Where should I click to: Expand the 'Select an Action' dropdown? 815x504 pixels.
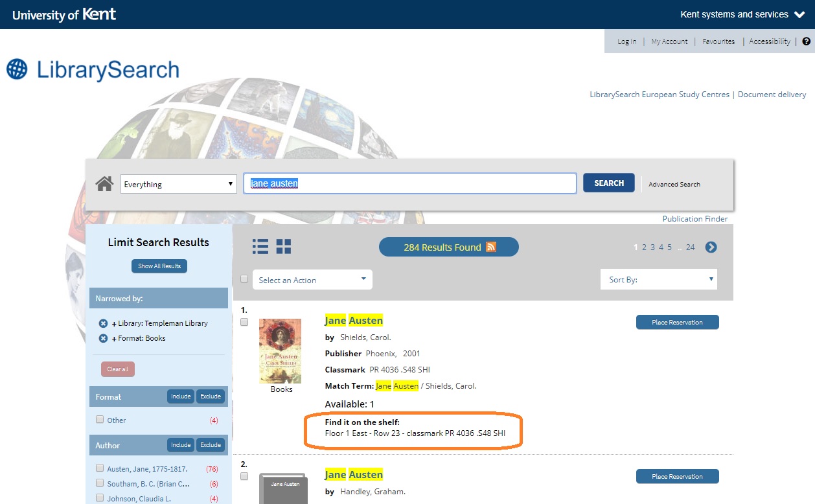(312, 280)
